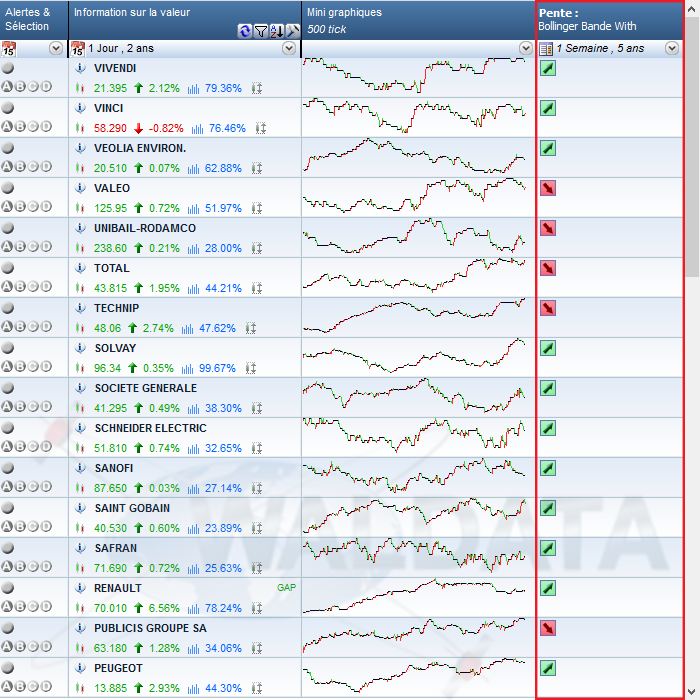Toggle the selection circle for RENAULT
This screenshot has width=700, height=700.
[8, 588]
